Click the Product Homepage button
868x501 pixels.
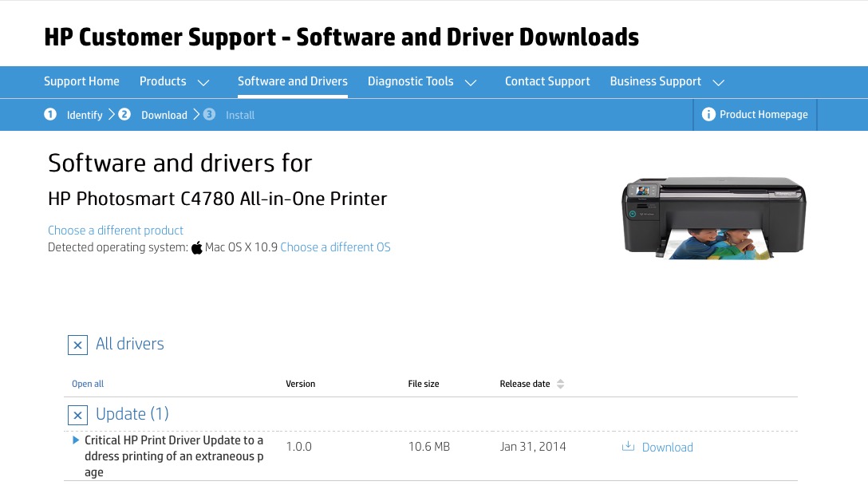(x=755, y=115)
